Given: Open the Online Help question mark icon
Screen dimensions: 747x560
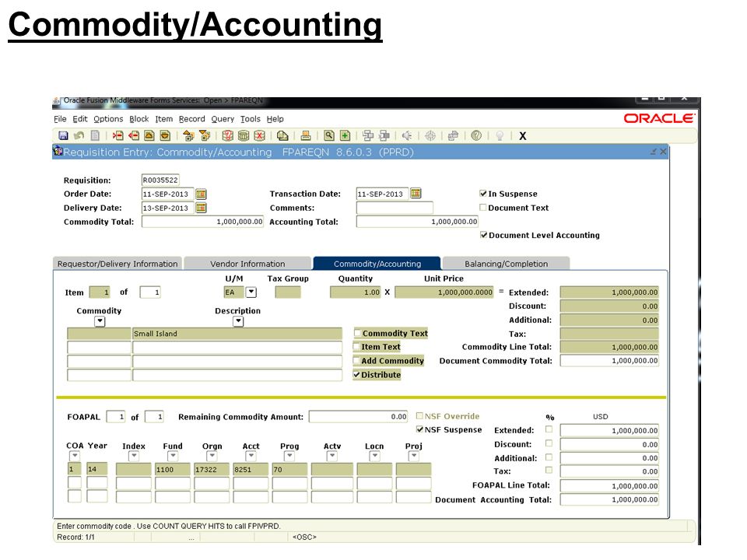Looking at the screenshot, I should point(476,135).
